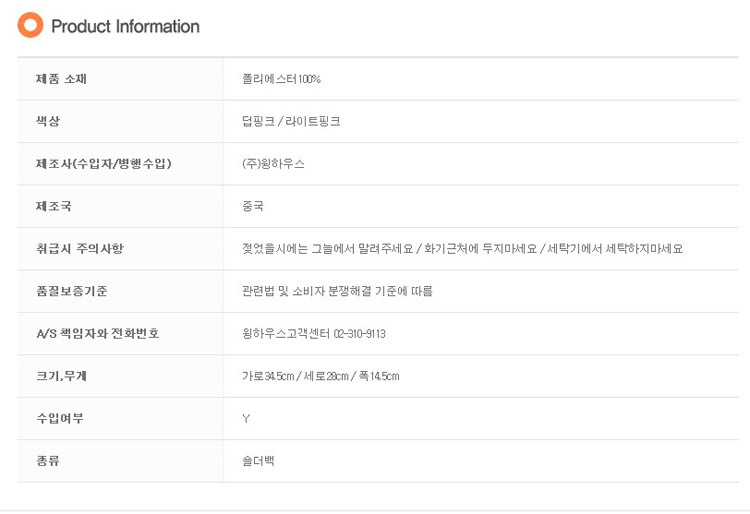
Task: Click the (주)윙하우스 manufacturer text
Action: 273,164
